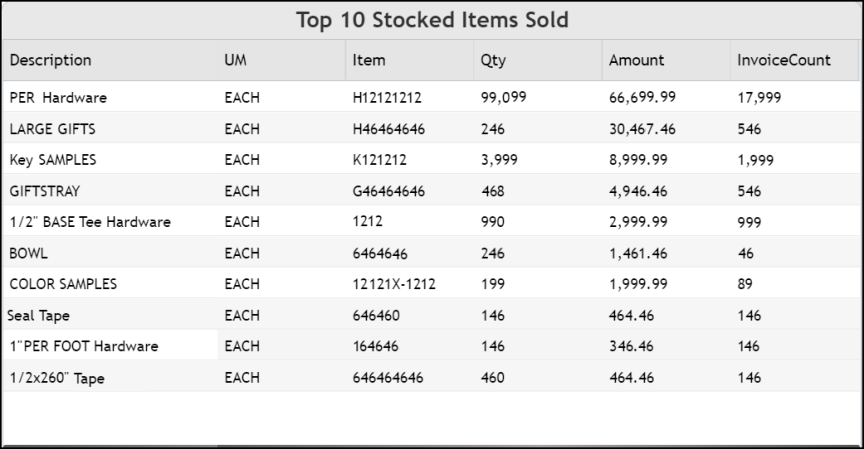Click item number H12121212
The width and height of the screenshot is (864, 449).
click(387, 98)
